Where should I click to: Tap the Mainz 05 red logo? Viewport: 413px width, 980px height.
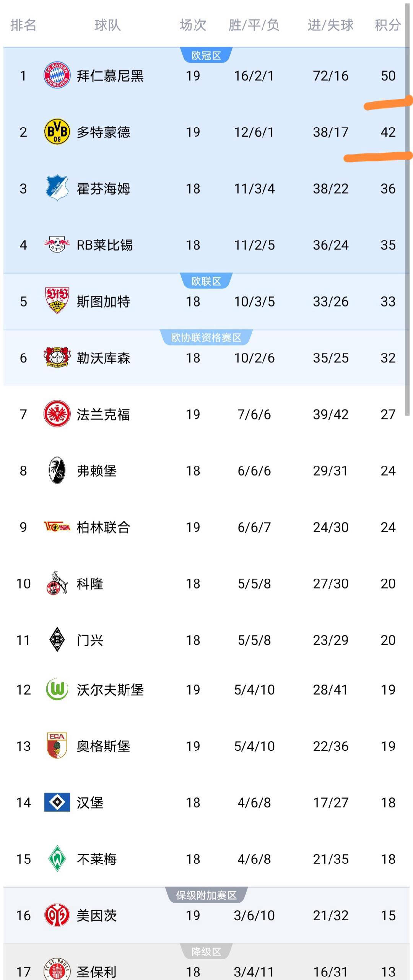pos(57,915)
